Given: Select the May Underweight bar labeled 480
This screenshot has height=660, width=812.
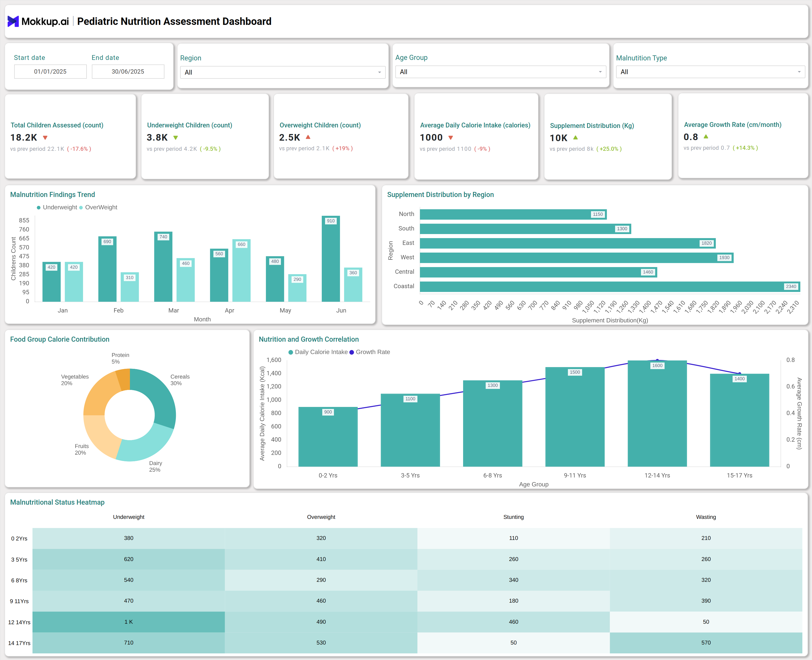Looking at the screenshot, I should pos(275,279).
